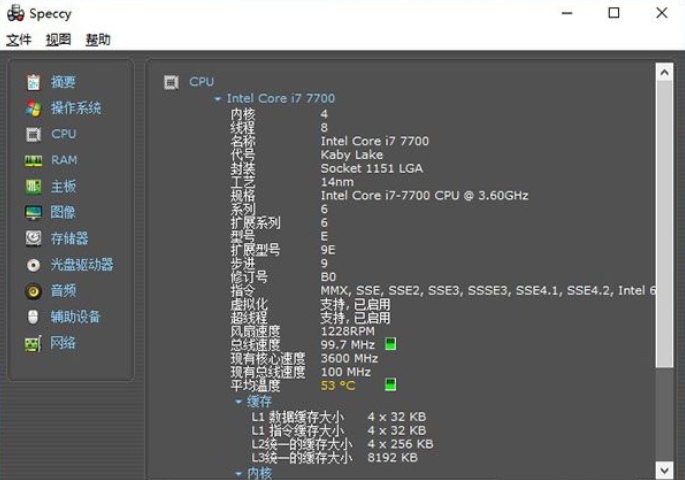
Task: Select the Socket 1151 LGA value
Action: pyautogui.click(x=372, y=169)
